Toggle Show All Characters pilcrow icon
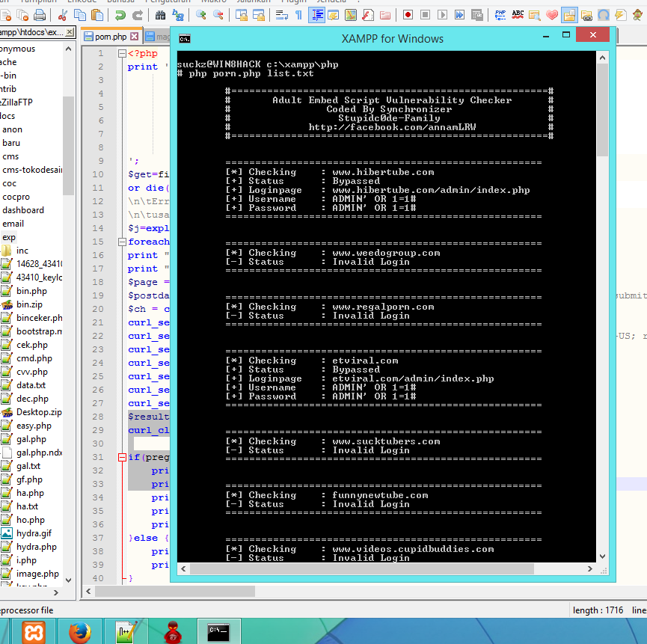 click(x=298, y=16)
